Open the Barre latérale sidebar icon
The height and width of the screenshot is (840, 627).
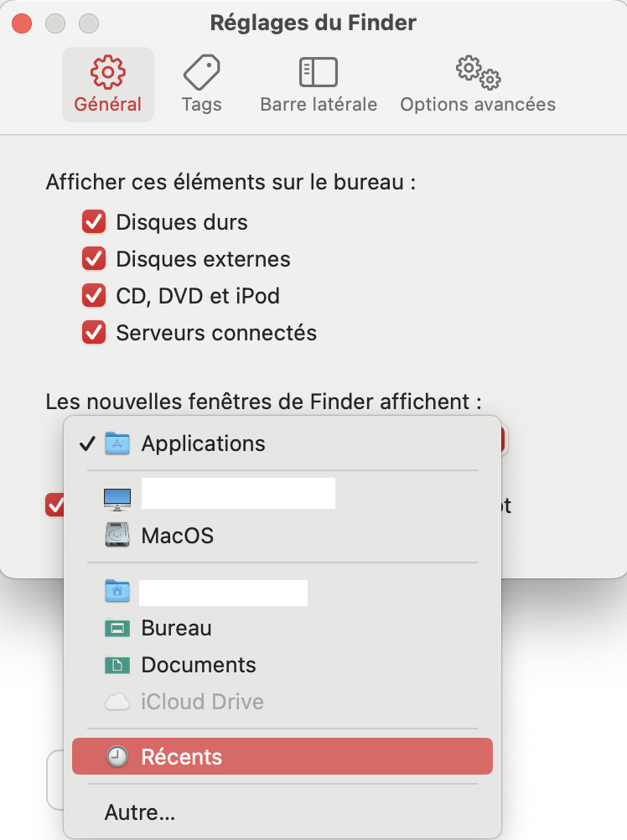pyautogui.click(x=319, y=72)
